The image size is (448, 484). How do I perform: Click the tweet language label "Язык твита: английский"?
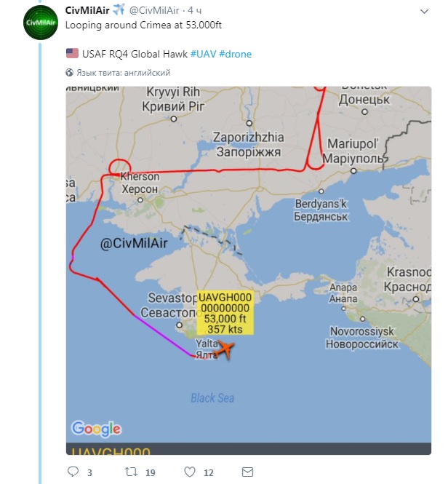point(123,73)
